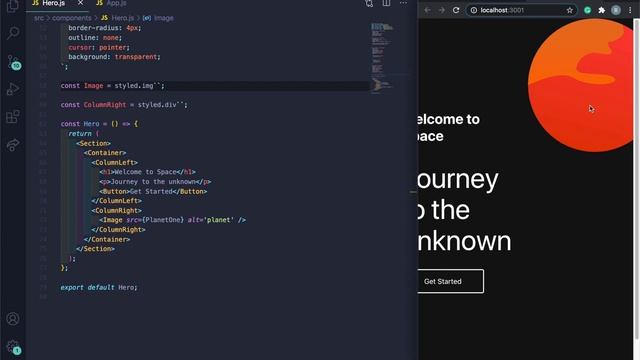Click the 'outline: none;' code line
This screenshot has width=640, height=360.
[x=95, y=38]
